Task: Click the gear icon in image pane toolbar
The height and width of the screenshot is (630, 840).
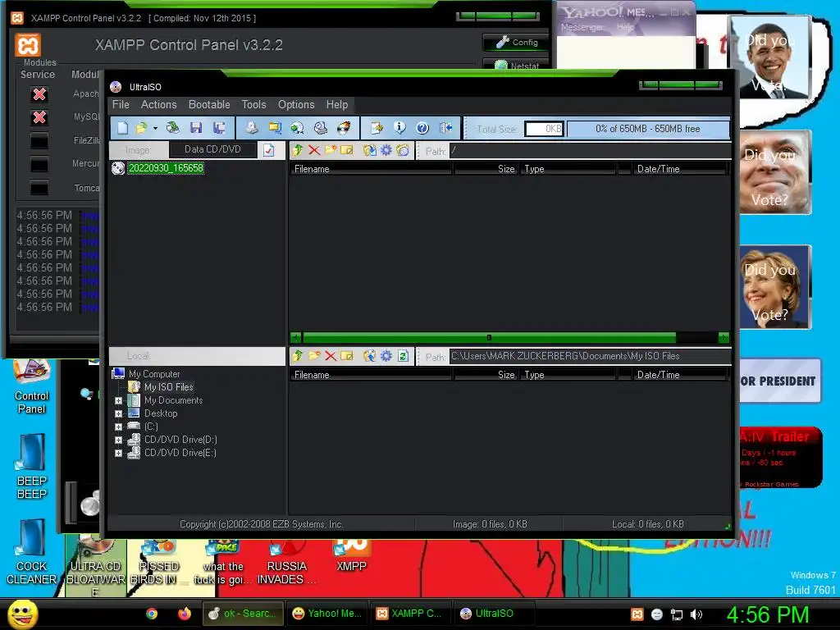Action: (386, 151)
